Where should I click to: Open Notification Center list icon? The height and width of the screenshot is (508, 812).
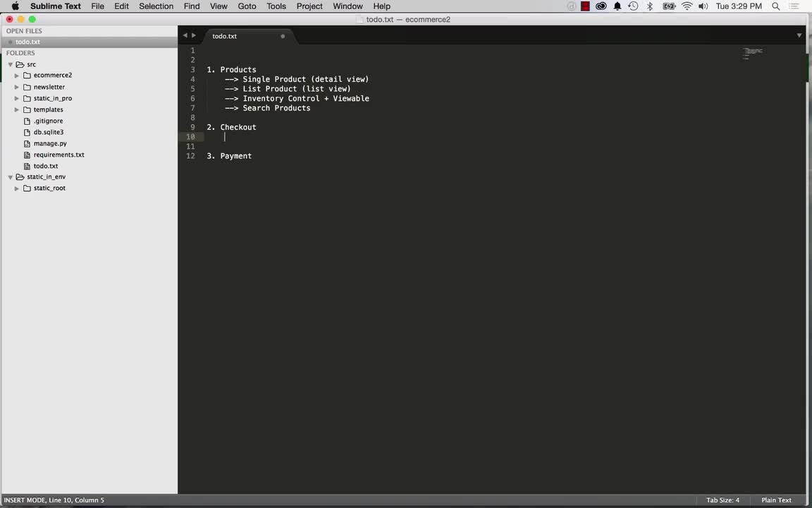point(795,6)
